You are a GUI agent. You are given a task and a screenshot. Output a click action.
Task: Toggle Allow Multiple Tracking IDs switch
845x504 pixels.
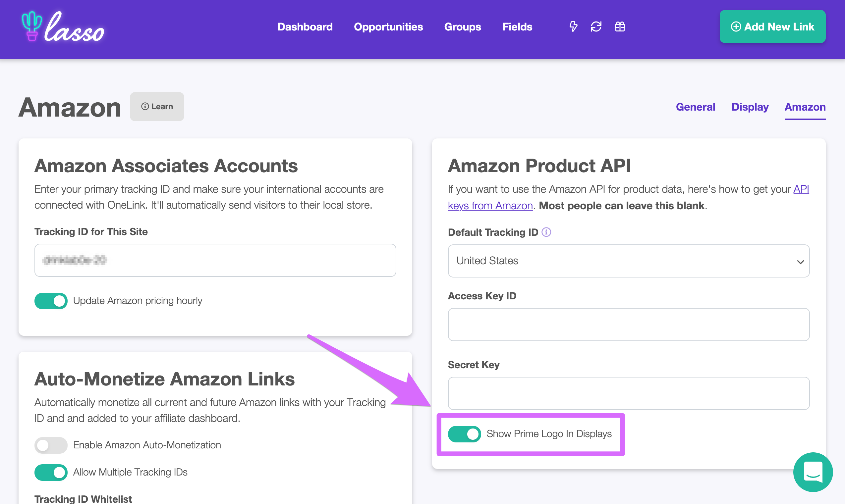point(51,473)
